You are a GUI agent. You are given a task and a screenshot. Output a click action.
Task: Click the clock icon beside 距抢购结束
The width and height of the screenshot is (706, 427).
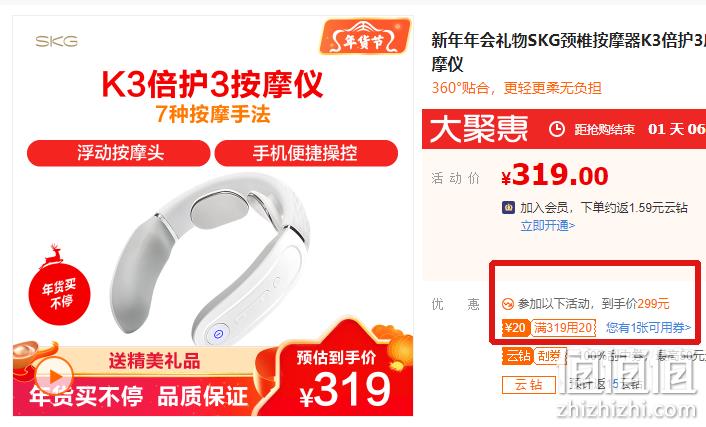point(557,129)
